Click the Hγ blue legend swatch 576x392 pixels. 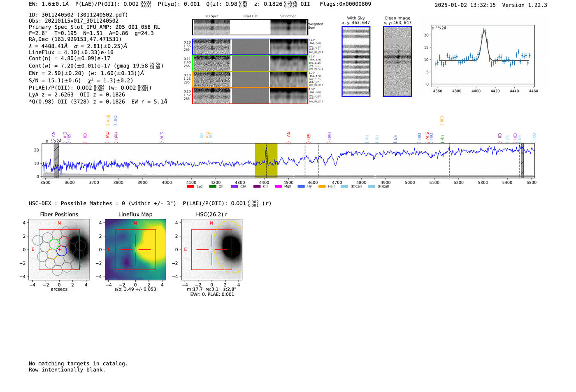tap(301, 186)
